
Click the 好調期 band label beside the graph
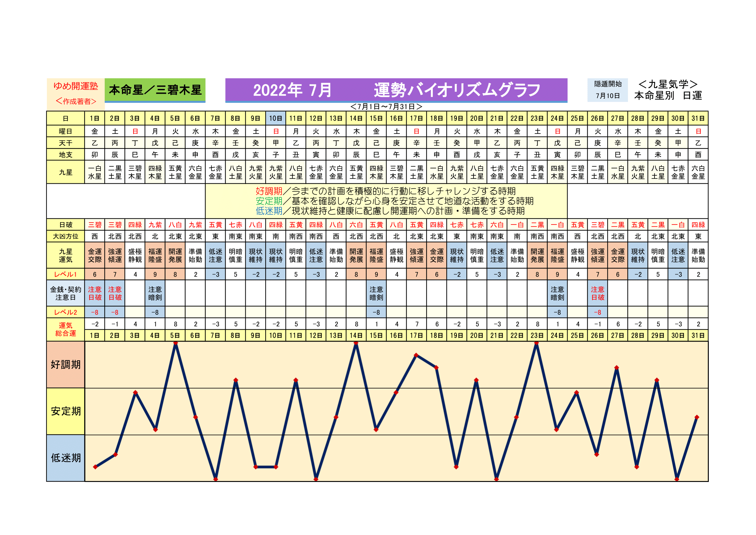tap(66, 365)
